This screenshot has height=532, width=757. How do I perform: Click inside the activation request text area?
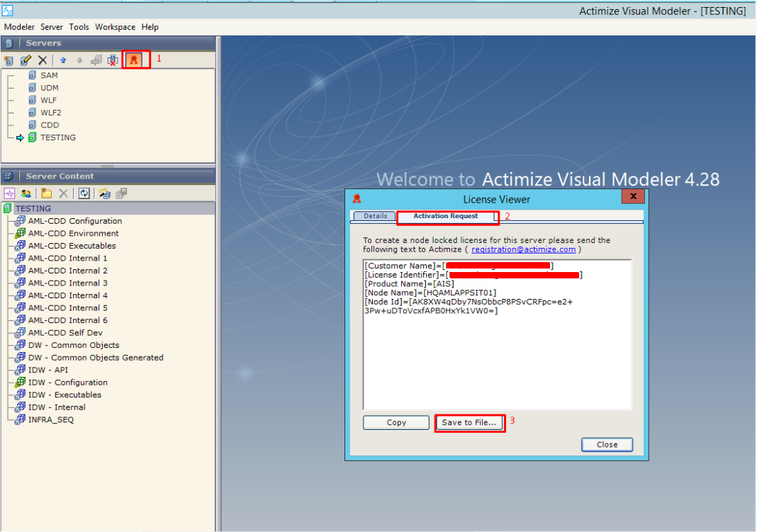(x=497, y=335)
